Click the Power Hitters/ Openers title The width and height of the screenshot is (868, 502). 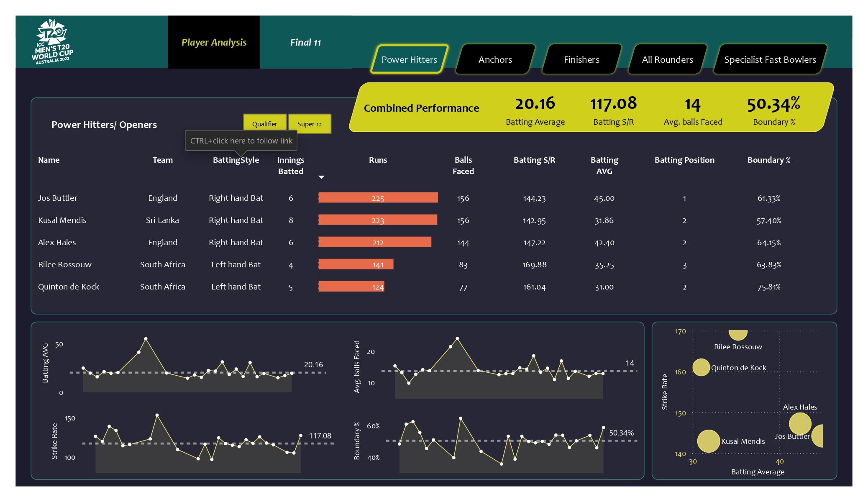point(104,125)
